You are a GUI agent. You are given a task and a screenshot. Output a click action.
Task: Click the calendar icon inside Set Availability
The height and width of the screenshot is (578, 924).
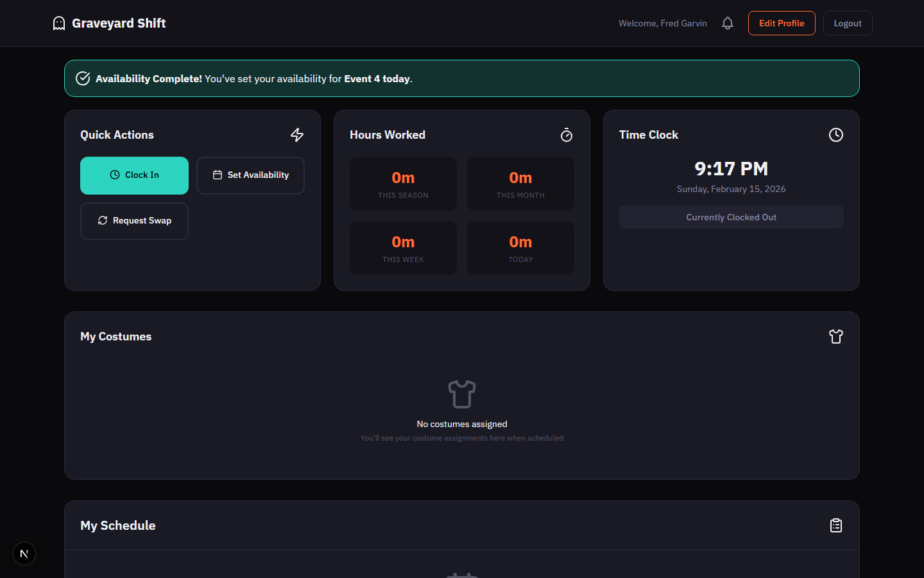click(x=218, y=175)
